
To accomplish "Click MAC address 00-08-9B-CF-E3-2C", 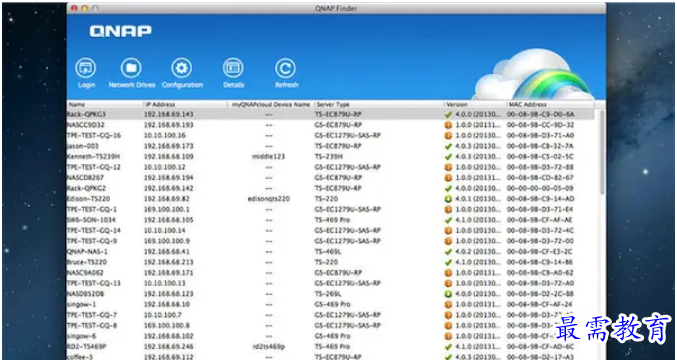I will click(x=541, y=252).
